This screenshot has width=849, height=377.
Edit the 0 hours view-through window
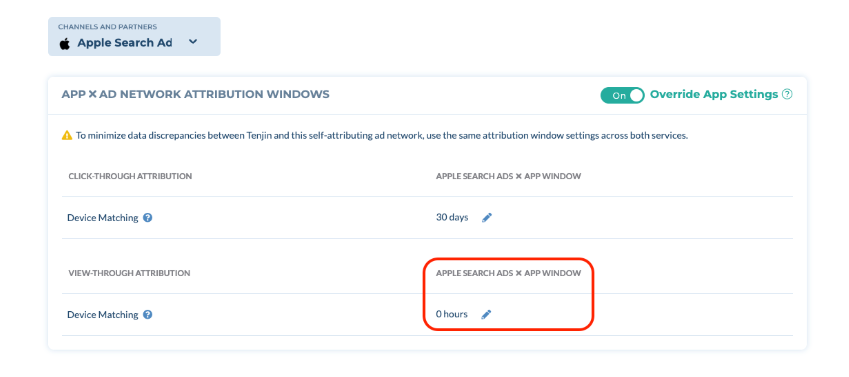click(486, 314)
